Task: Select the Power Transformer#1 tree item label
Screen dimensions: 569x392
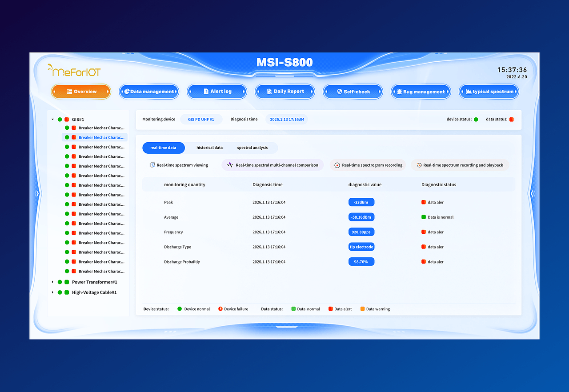Action: click(x=95, y=282)
